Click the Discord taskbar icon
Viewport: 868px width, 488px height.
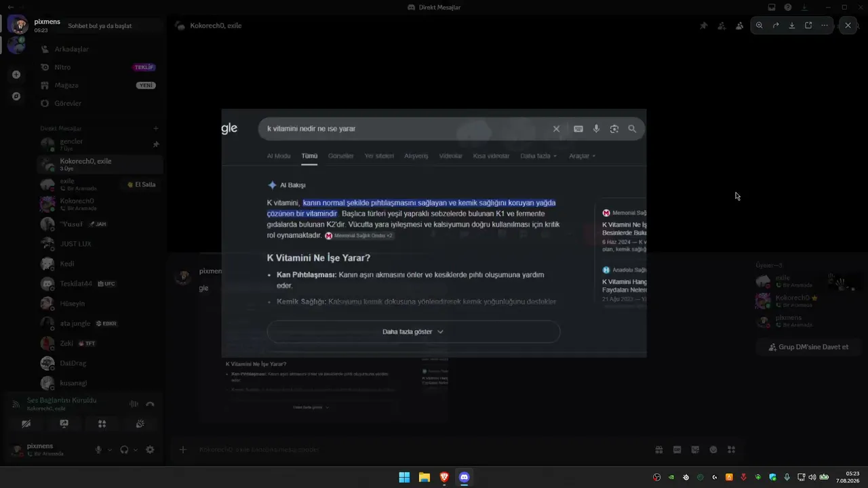[464, 477]
